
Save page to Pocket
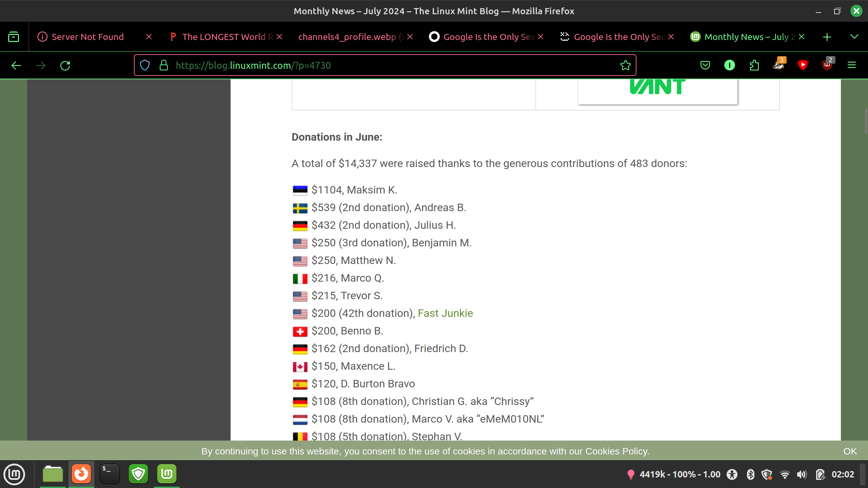click(705, 65)
